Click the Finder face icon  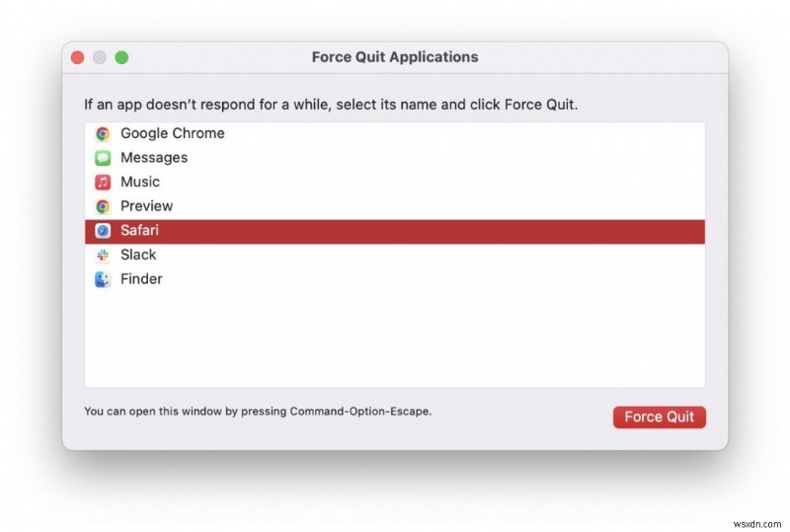pyautogui.click(x=103, y=279)
